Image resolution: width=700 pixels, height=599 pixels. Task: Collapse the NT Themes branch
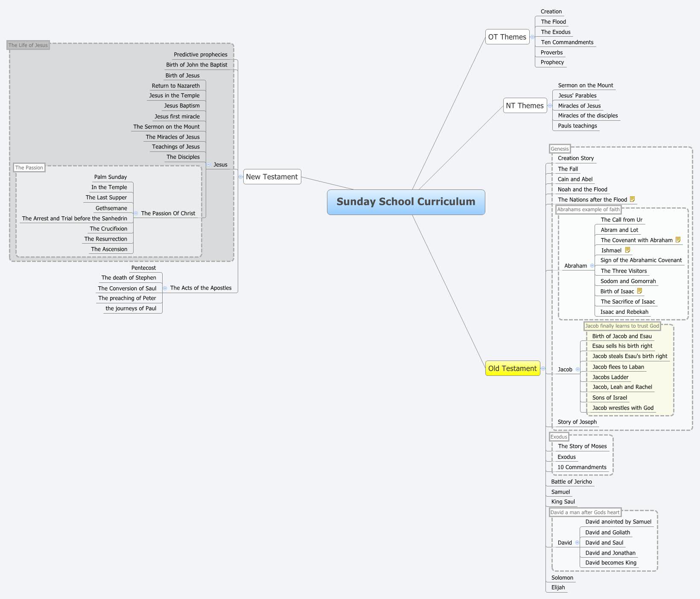click(550, 106)
